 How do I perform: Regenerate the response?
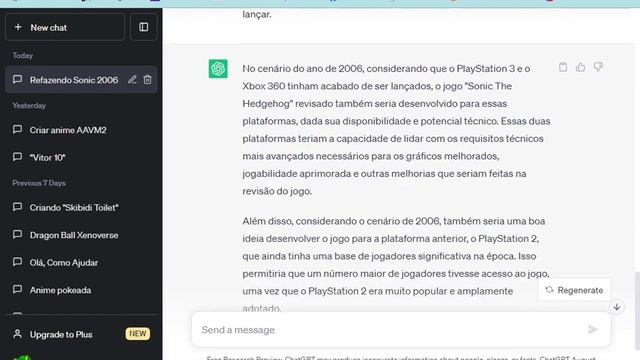(574, 290)
